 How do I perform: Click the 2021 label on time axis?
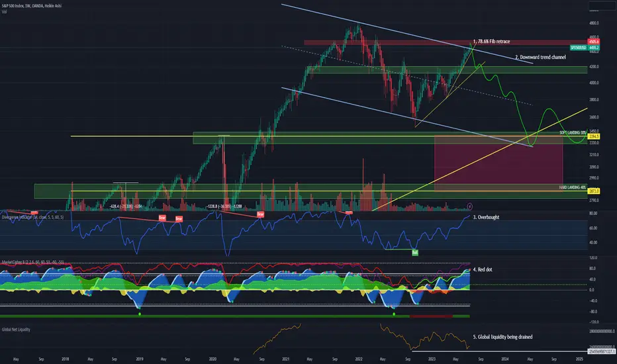(286, 359)
